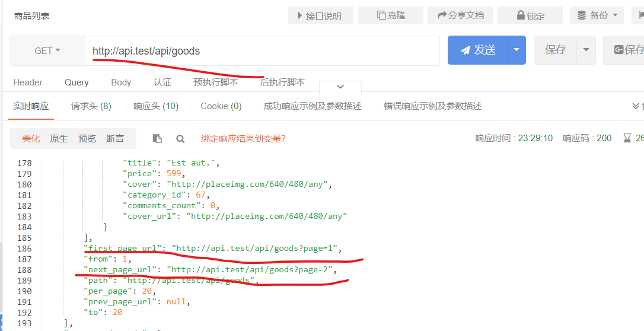Select the Cookie (0) tab

pyautogui.click(x=221, y=106)
